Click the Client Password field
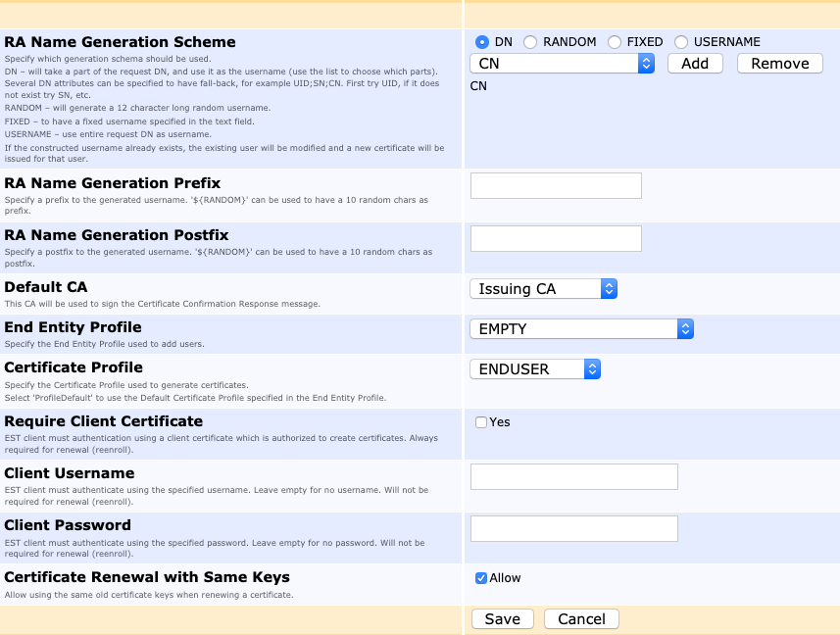 [573, 528]
